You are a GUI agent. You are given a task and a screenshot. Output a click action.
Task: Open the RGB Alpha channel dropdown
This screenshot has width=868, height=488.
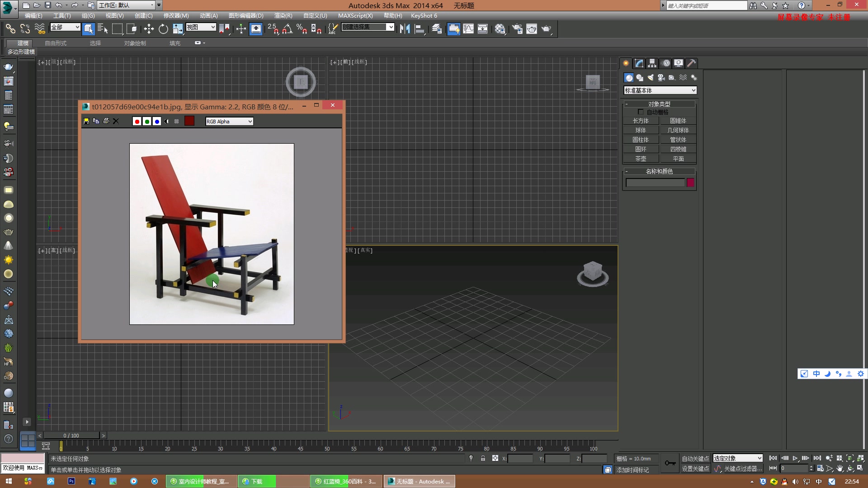coord(229,122)
